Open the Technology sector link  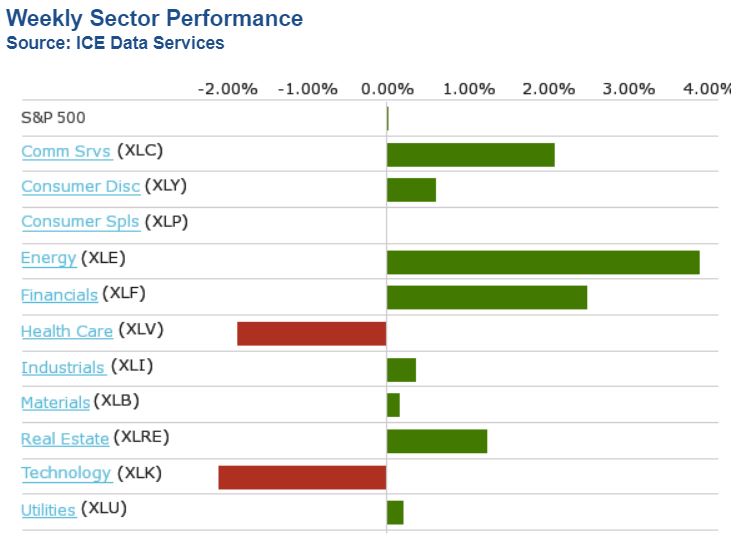(x=66, y=473)
